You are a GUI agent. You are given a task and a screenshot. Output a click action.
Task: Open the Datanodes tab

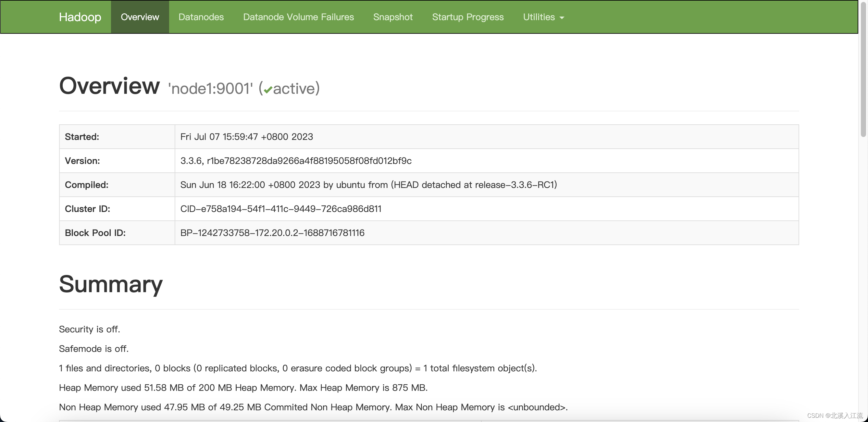201,17
